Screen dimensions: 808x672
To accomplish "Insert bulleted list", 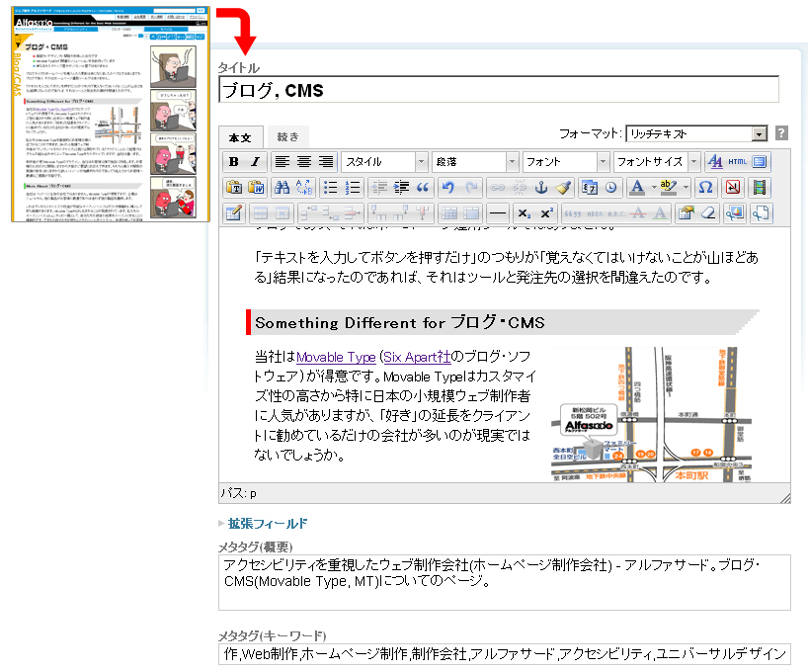I will [330, 187].
